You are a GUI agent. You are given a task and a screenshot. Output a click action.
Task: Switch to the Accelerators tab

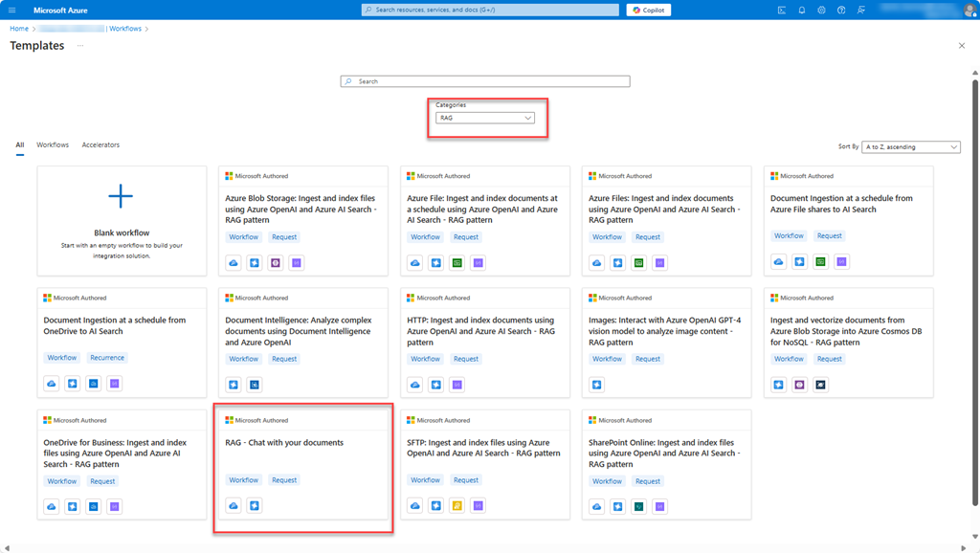[x=100, y=145]
